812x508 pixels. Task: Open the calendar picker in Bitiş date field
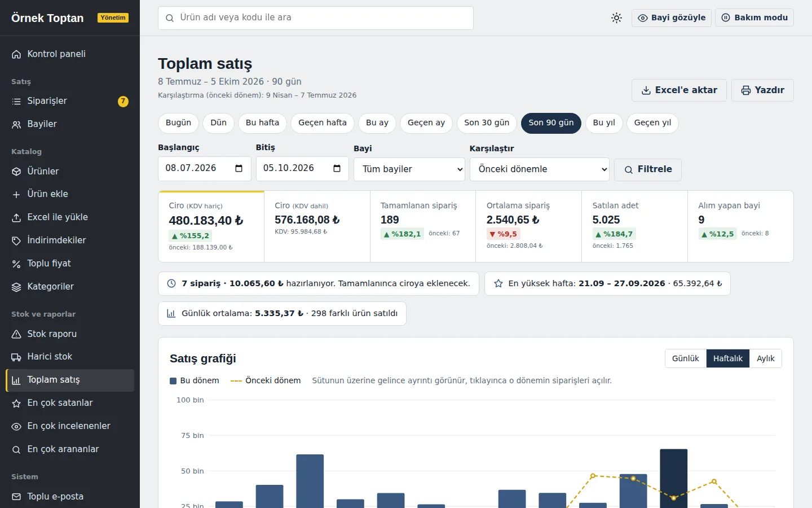coord(337,168)
